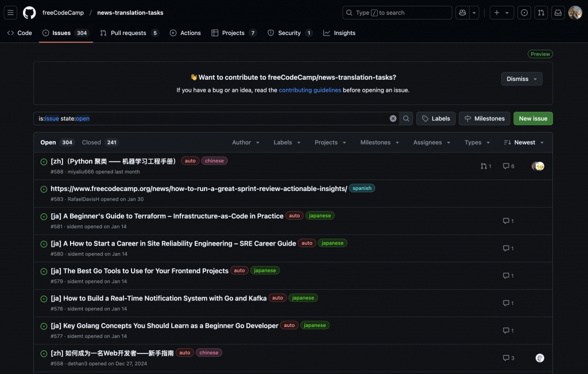The image size is (588, 374).
Task: Open the Go and Kafka notification issue
Action: pyautogui.click(x=158, y=298)
